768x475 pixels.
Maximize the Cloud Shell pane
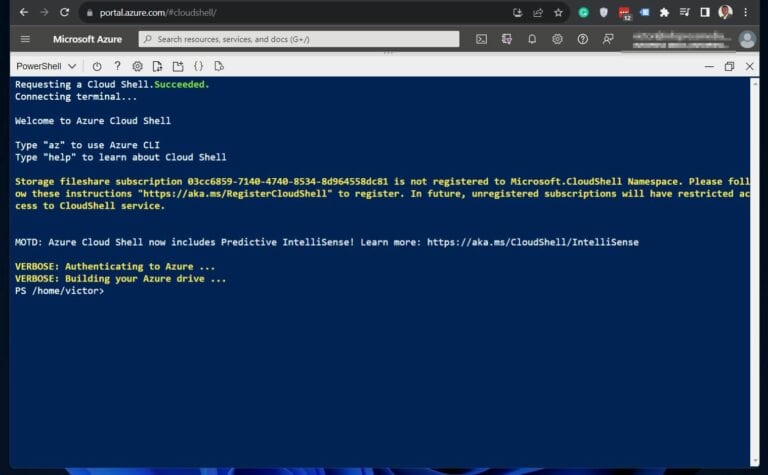729,66
